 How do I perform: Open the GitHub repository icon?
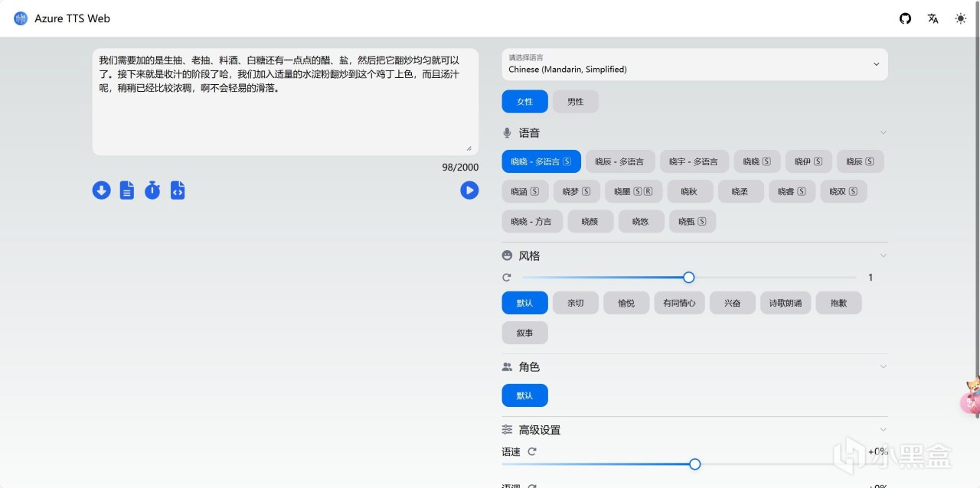point(905,18)
